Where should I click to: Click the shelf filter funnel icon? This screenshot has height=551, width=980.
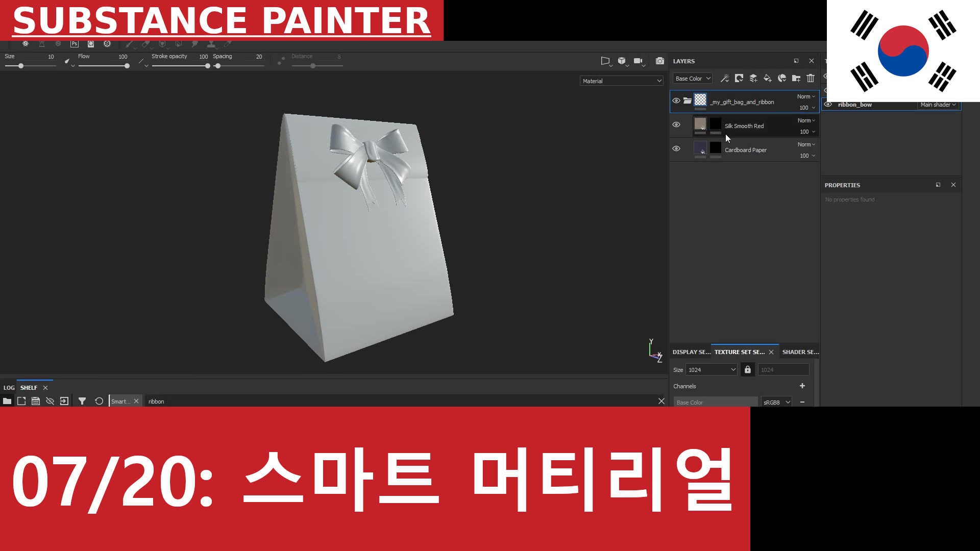82,401
